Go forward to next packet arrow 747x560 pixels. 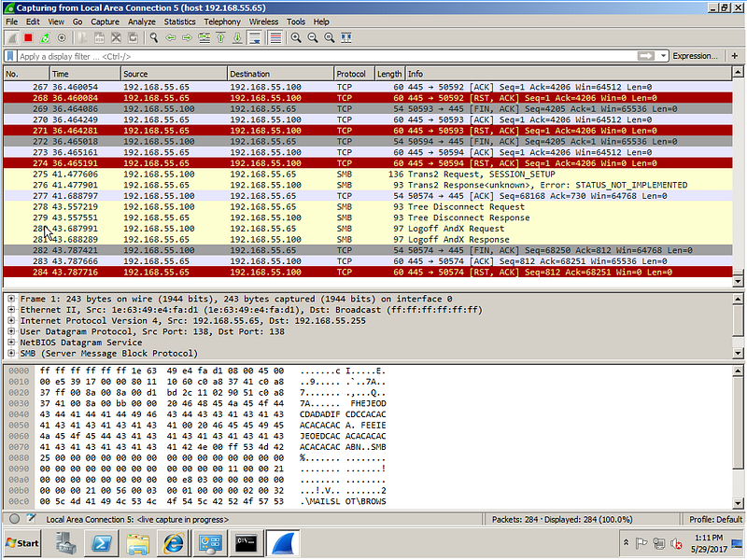point(187,38)
